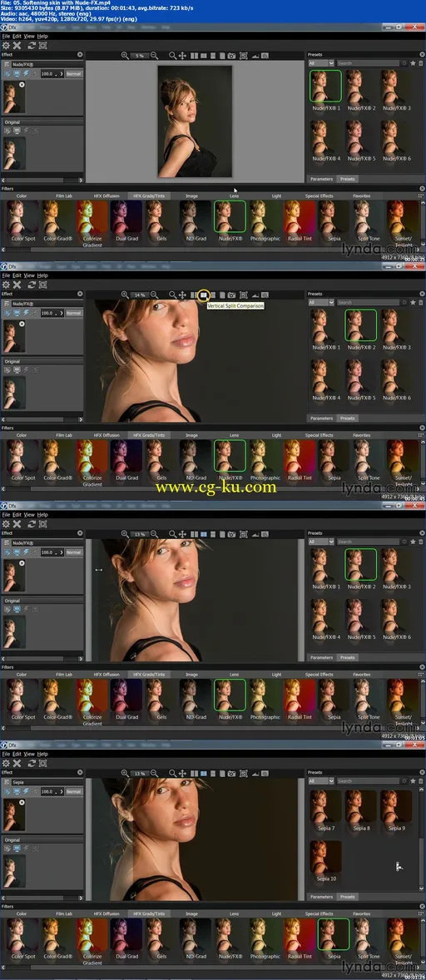Image resolution: width=426 pixels, height=980 pixels.
Task: Open the All presets dropdown in the Sepia presets frame
Action: (321, 780)
